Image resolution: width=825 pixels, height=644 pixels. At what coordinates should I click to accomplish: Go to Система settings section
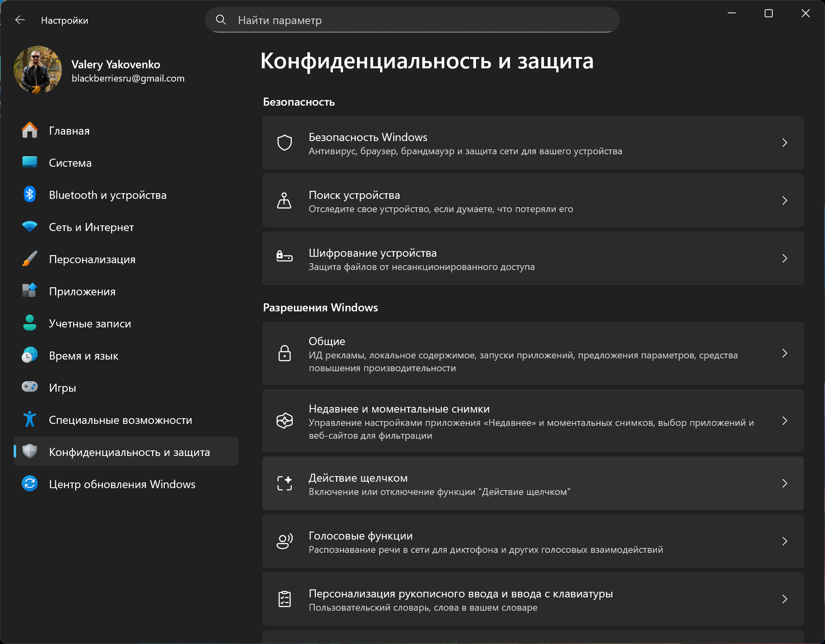(126, 163)
